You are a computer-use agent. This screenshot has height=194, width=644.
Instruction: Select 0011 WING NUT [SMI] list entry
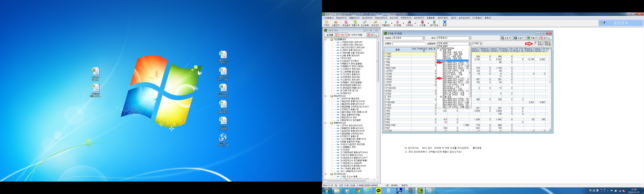(x=455, y=62)
